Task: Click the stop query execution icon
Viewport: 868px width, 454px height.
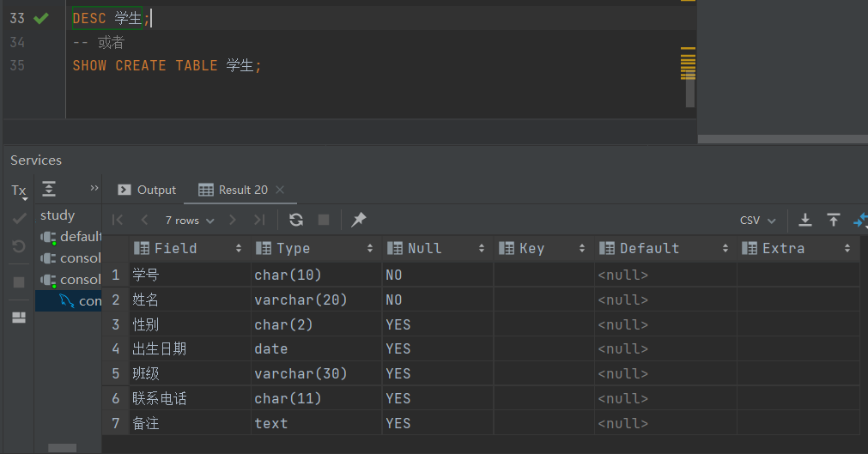Action: pyautogui.click(x=324, y=220)
